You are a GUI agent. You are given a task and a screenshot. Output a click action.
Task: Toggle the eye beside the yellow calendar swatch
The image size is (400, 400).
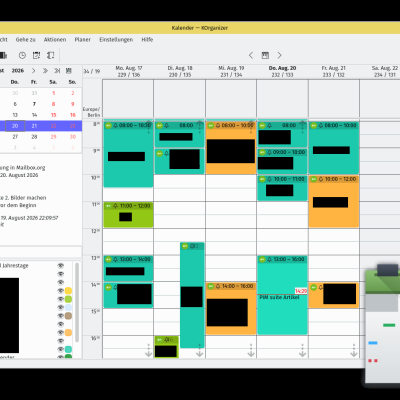click(60, 291)
